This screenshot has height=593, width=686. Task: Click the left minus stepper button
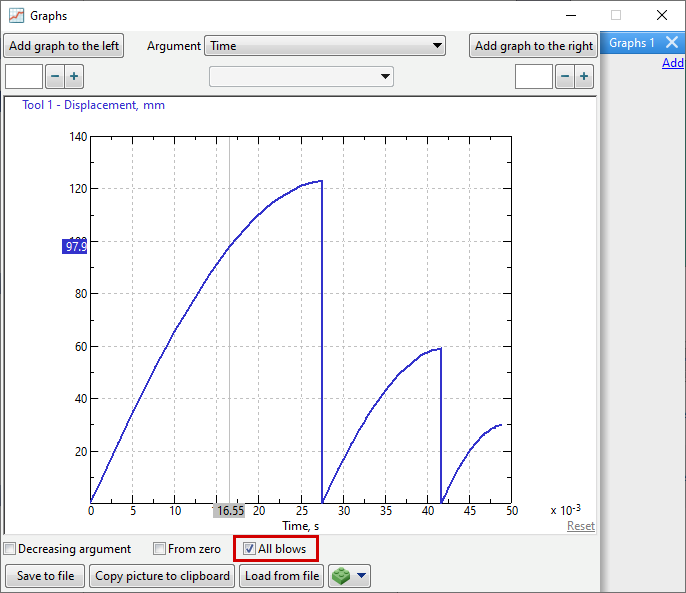pyautogui.click(x=54, y=77)
